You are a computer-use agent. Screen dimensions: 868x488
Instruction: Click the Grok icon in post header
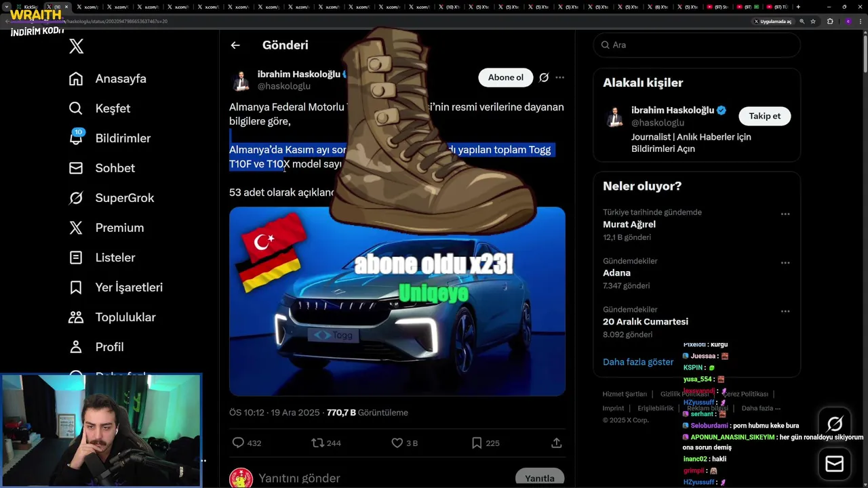[x=543, y=77]
